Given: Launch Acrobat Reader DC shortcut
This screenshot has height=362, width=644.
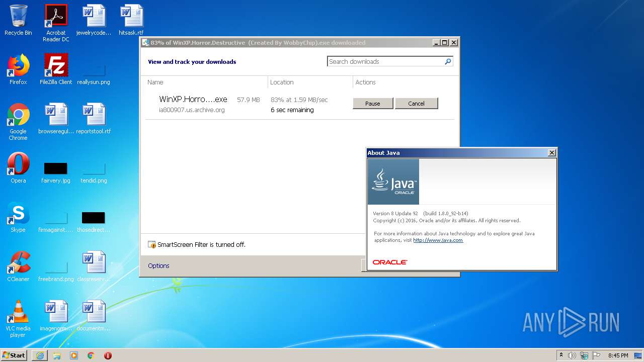Looking at the screenshot, I should coord(56,23).
